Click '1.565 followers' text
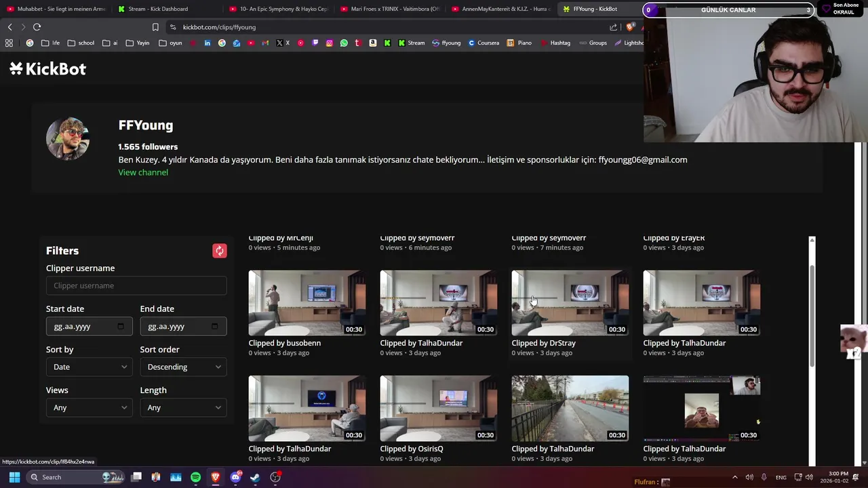Screen dimensions: 868x488 [148, 146]
